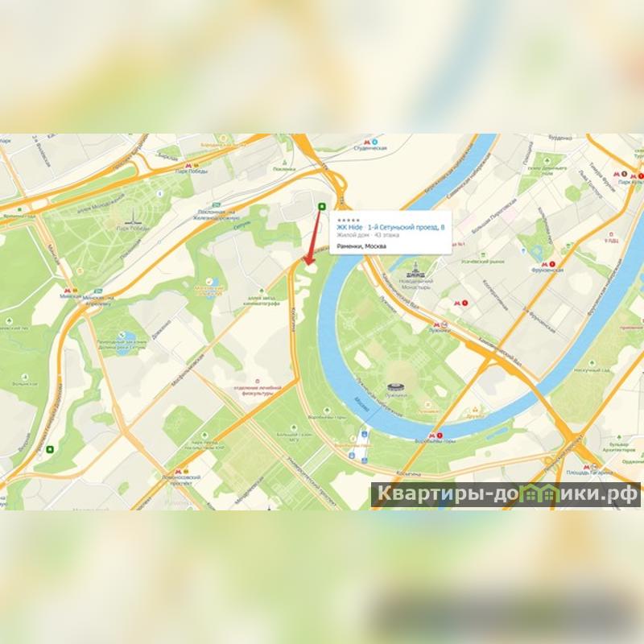Click the аллея звёзд кинематографа tree icon

[x=262, y=291]
